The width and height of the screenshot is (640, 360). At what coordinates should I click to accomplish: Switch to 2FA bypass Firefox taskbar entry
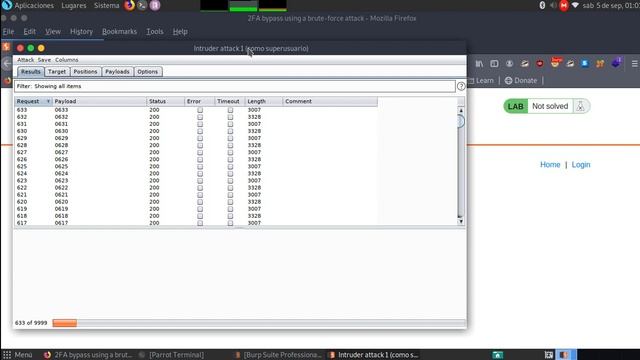(88, 355)
